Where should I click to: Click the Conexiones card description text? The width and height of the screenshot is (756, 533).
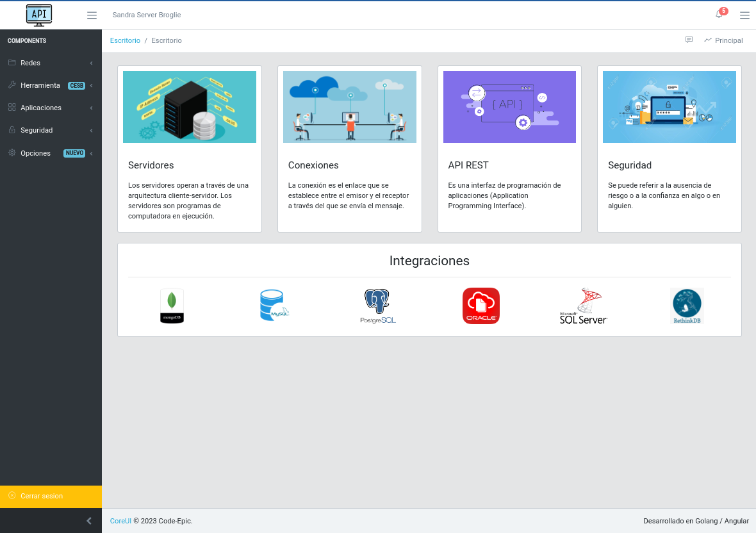(x=349, y=195)
